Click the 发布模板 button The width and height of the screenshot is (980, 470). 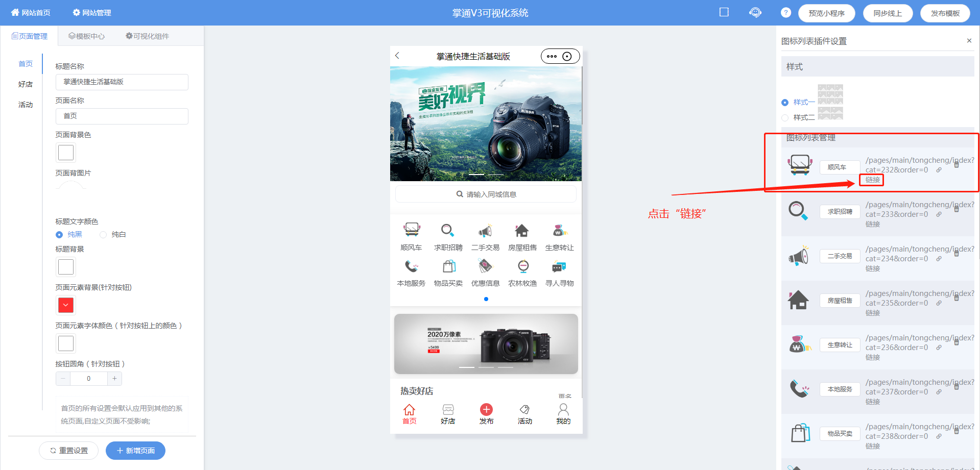coord(945,13)
